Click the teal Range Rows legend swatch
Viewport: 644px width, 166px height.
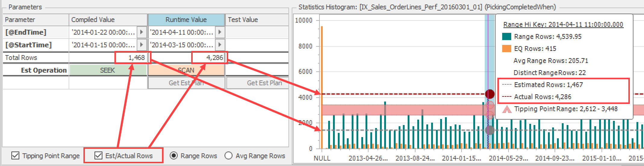[x=507, y=36]
